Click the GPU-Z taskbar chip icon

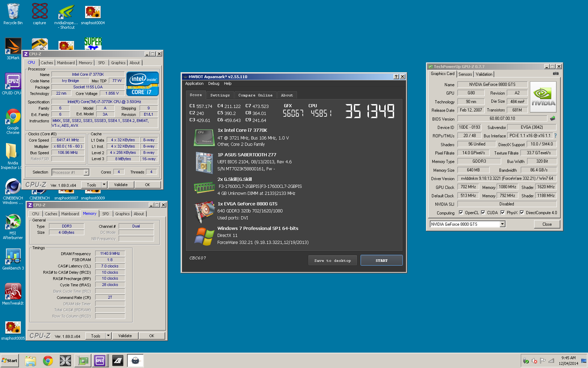(x=83, y=361)
